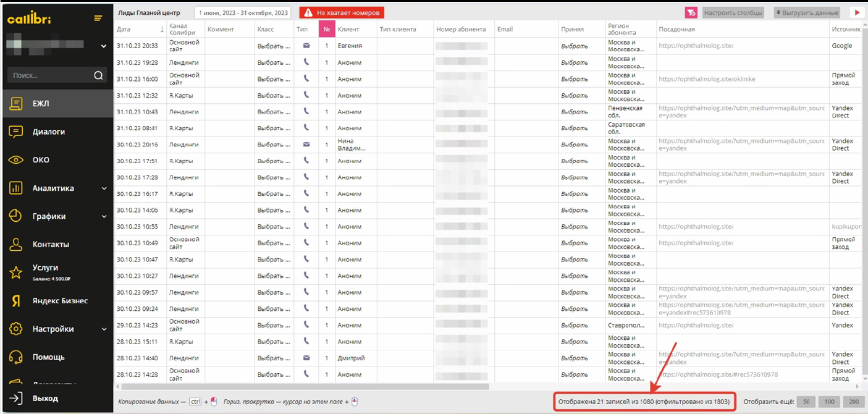Click the magnifier icon in the search box
This screenshot has height=414, width=868.
(x=98, y=75)
